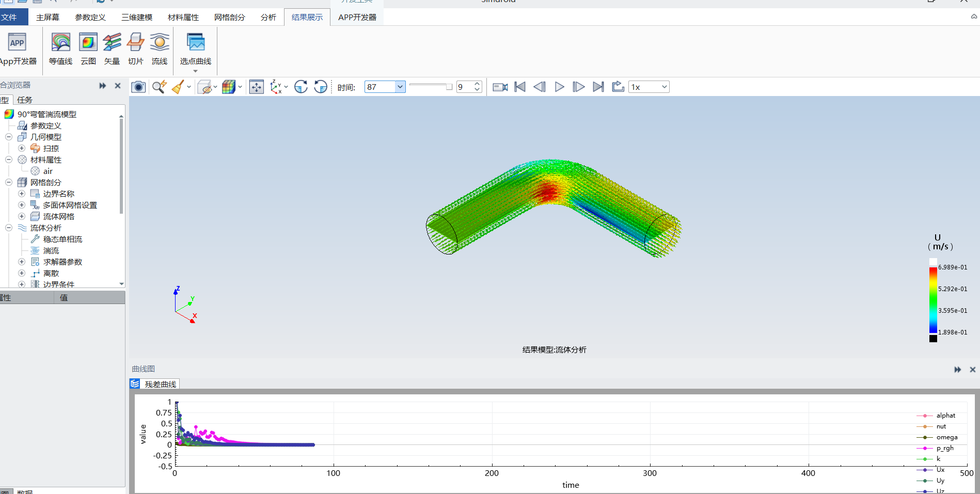Screen dimensions: 980x494
Task: Click the colored cube display mode icon
Action: coord(229,87)
